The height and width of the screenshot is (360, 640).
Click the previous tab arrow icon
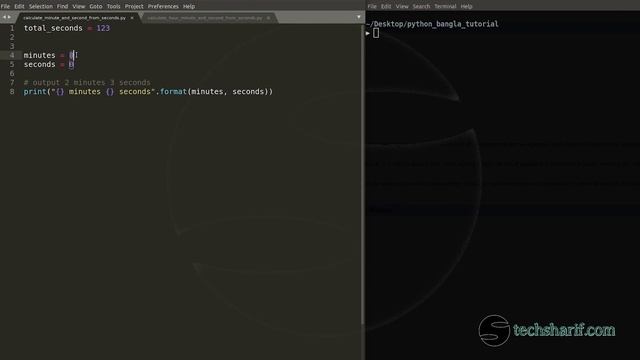[x=4, y=17]
